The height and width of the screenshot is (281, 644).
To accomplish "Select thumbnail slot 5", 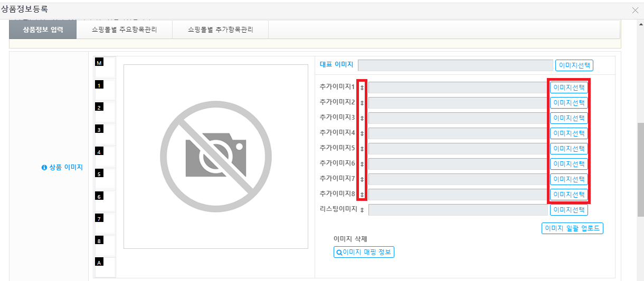I will point(105,178).
